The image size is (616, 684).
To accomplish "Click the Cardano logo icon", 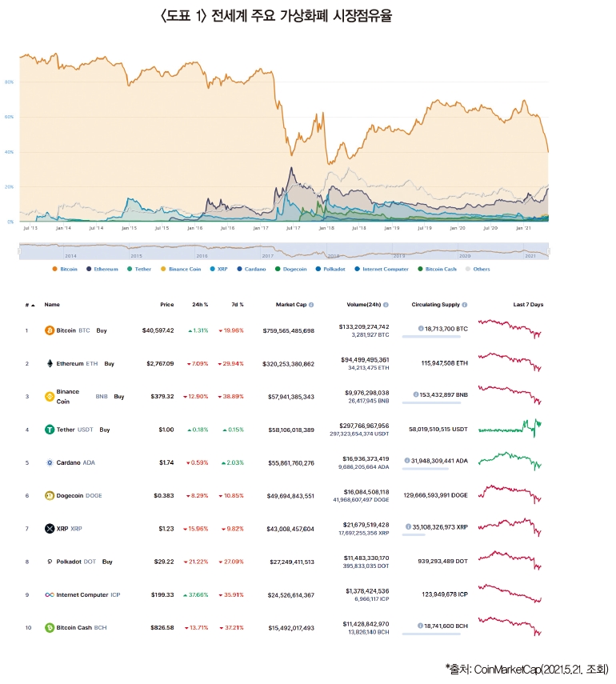I will (50, 462).
